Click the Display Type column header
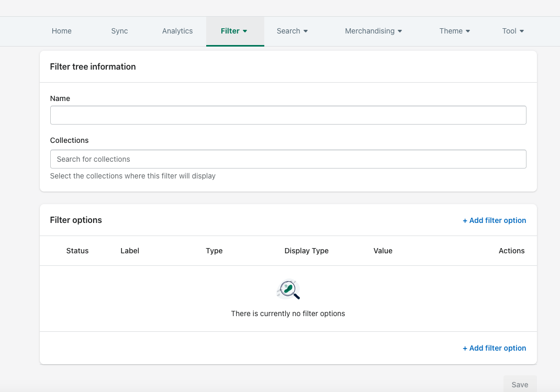This screenshot has width=560, height=392. tap(306, 251)
